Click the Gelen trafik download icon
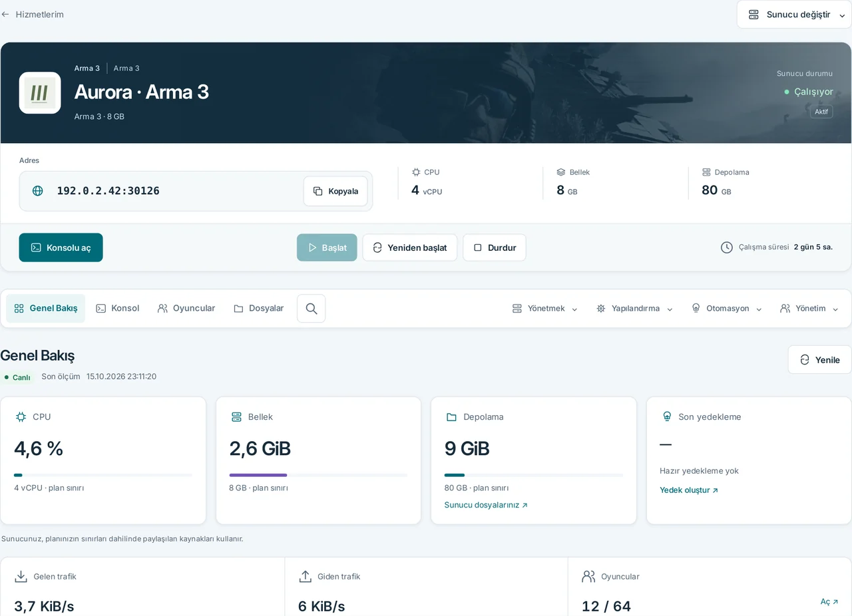The image size is (852, 616). [x=21, y=576]
